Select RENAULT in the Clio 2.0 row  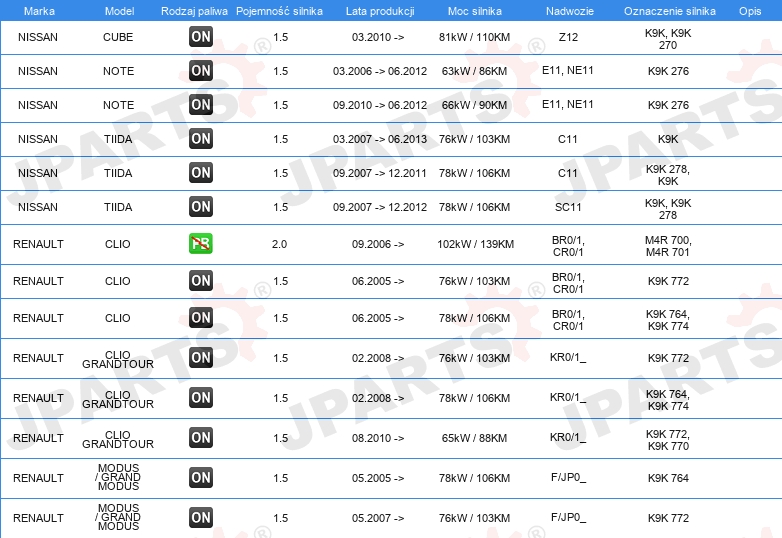click(38, 244)
